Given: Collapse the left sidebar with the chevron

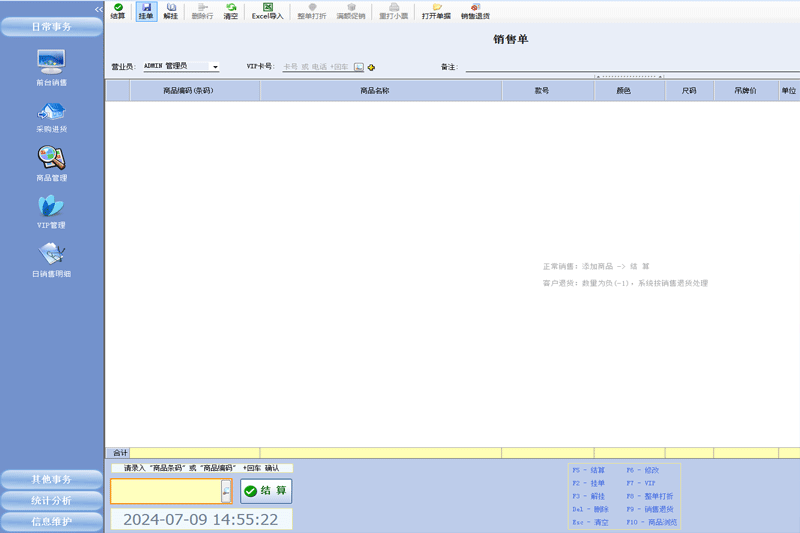Looking at the screenshot, I should click(98, 9).
